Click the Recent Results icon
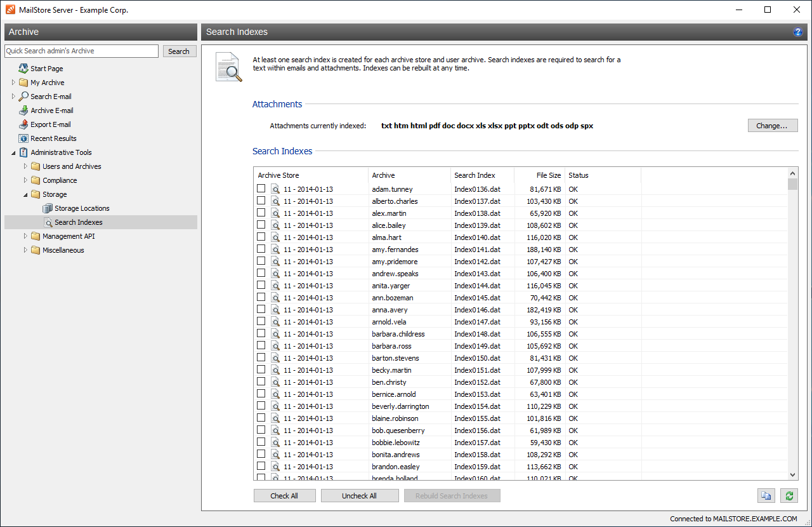The width and height of the screenshot is (812, 527). click(23, 138)
